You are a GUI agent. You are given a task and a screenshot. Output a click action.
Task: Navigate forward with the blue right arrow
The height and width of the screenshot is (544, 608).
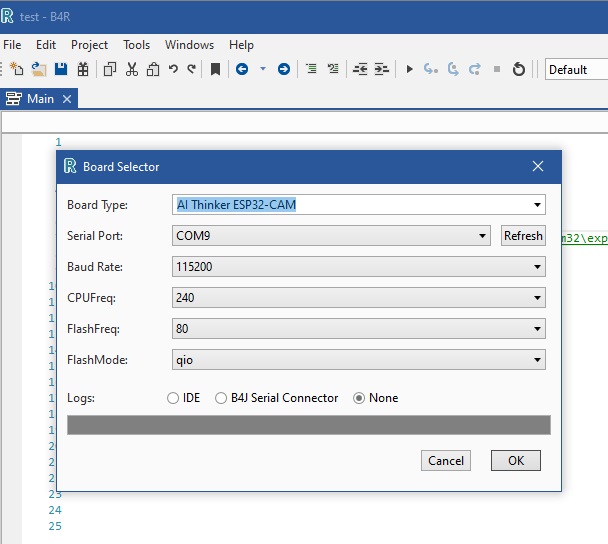[284, 69]
